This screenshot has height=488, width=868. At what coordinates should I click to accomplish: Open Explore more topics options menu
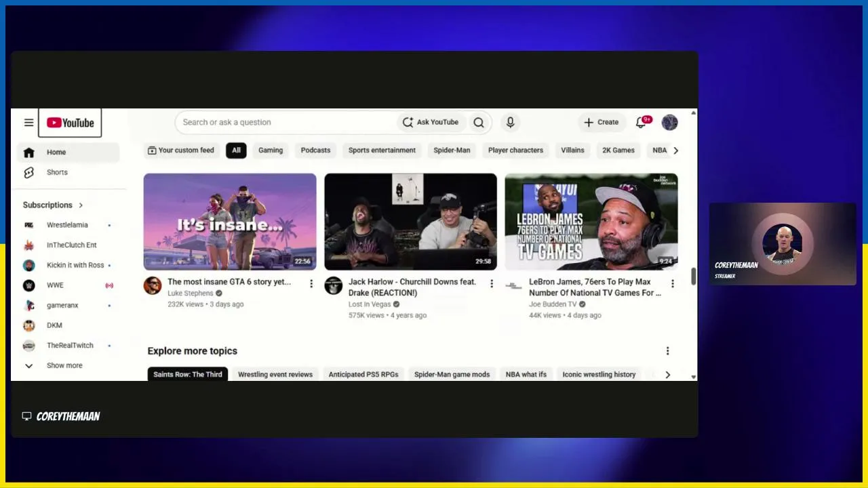click(x=667, y=351)
